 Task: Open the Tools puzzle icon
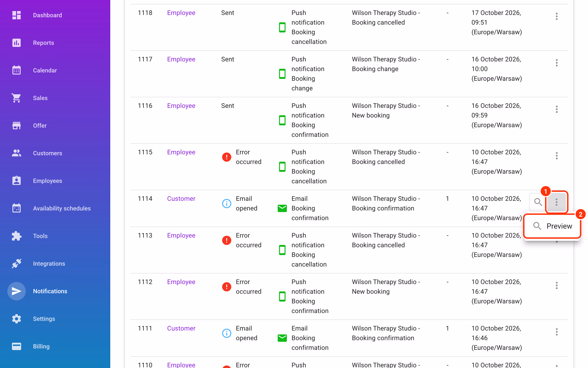(16, 236)
